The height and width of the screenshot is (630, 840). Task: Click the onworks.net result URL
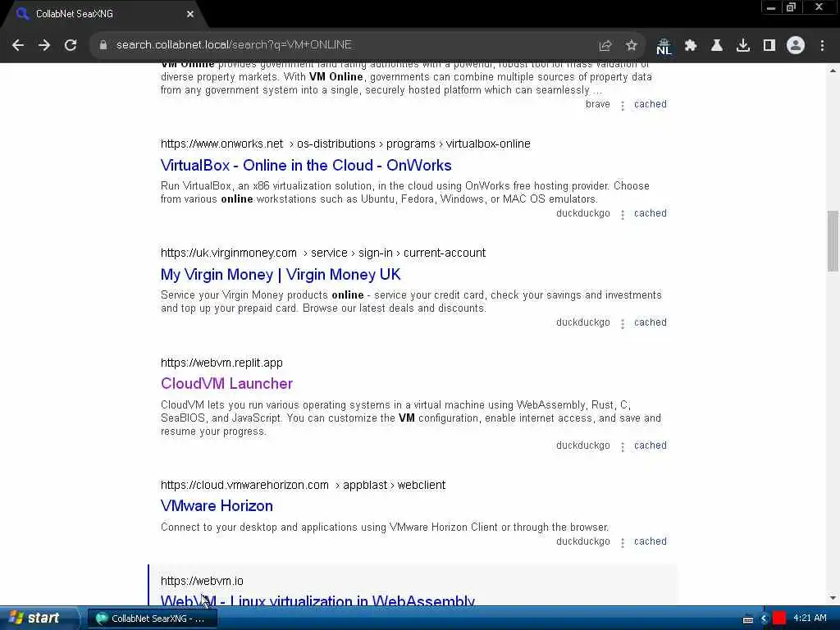[x=345, y=144]
